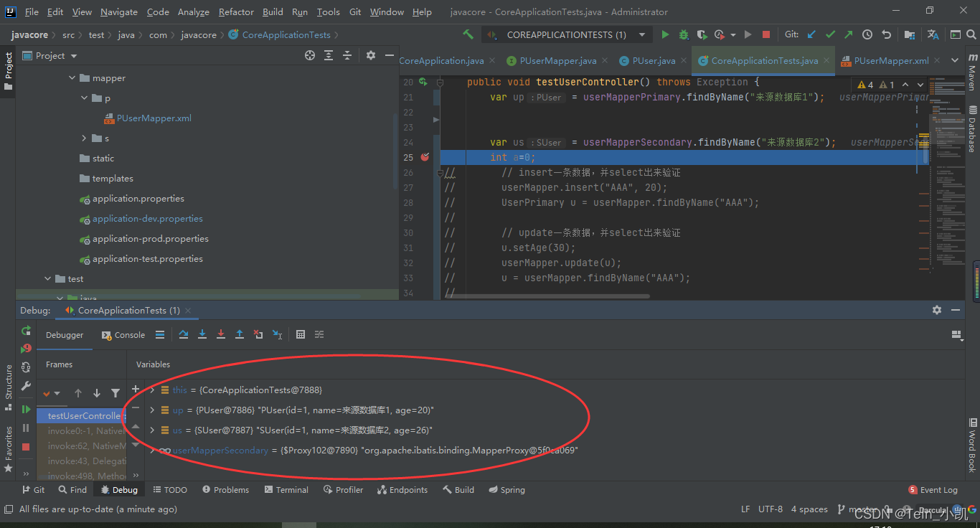Run COREAPPLICATIONTESTS with the green play icon
The image size is (980, 528).
click(665, 34)
